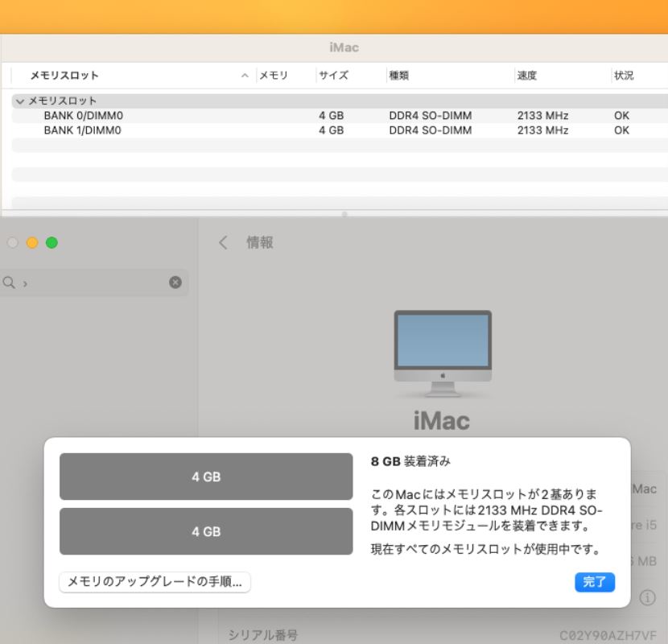Select the BANK 1/DIMM0 row
This screenshot has width=668, height=644.
coord(340,130)
